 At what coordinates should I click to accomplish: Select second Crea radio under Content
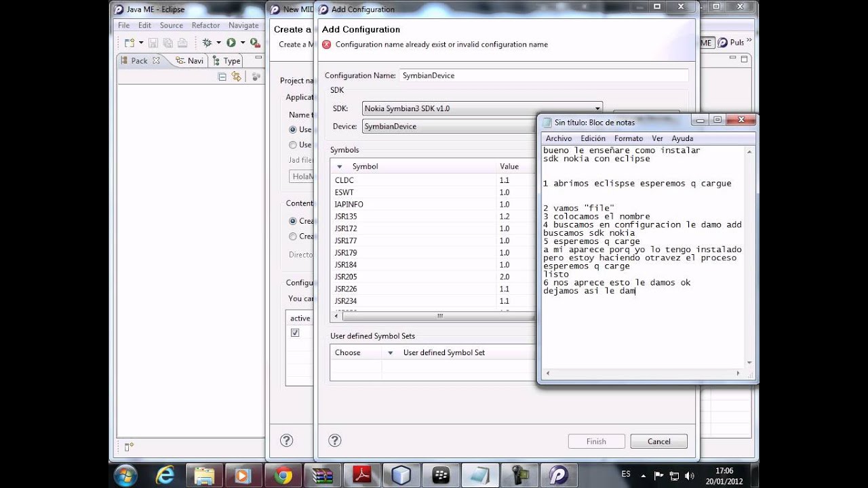(293, 237)
